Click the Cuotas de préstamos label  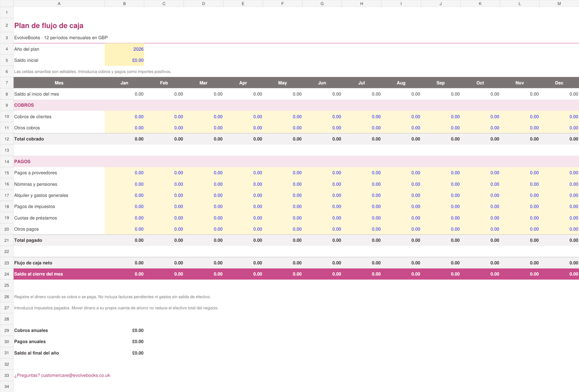point(35,218)
